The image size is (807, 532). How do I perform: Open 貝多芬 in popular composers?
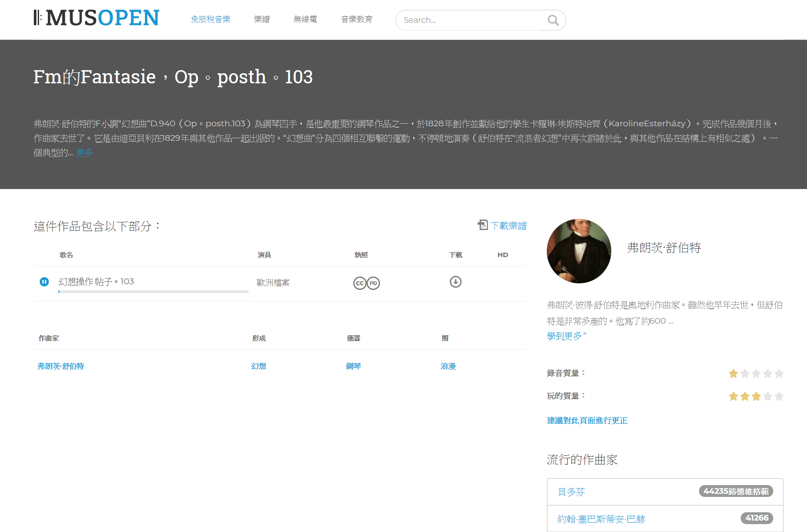[x=571, y=492]
